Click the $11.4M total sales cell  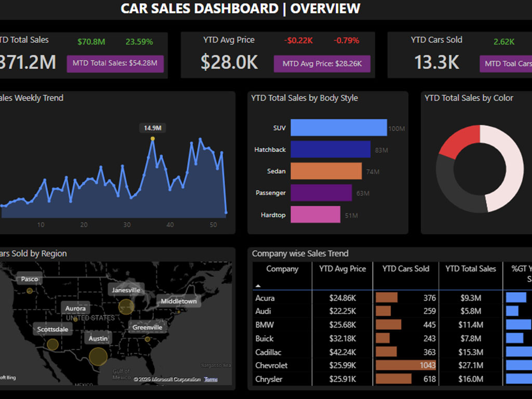471,325
